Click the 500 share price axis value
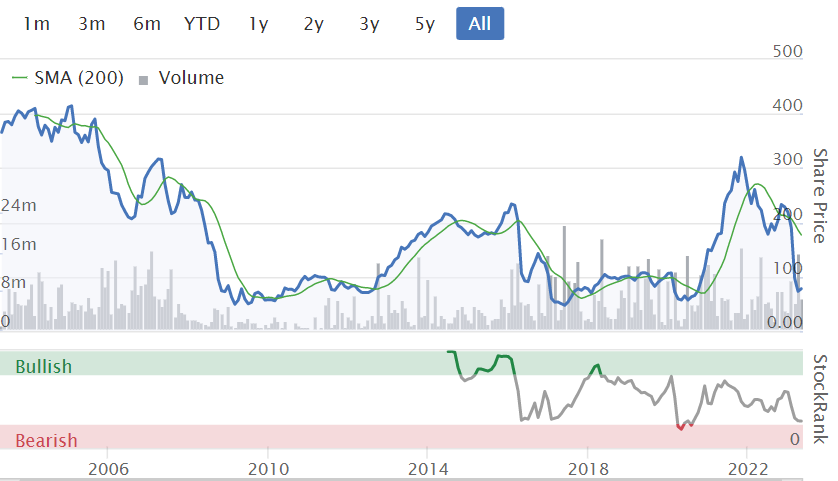Viewport: 838px width, 481px height. [788, 51]
